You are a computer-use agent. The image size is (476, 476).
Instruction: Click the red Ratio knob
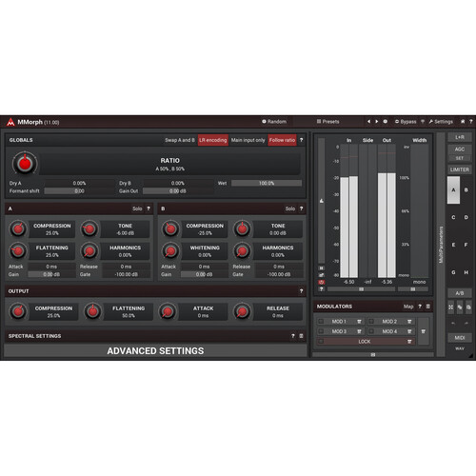click(25, 164)
